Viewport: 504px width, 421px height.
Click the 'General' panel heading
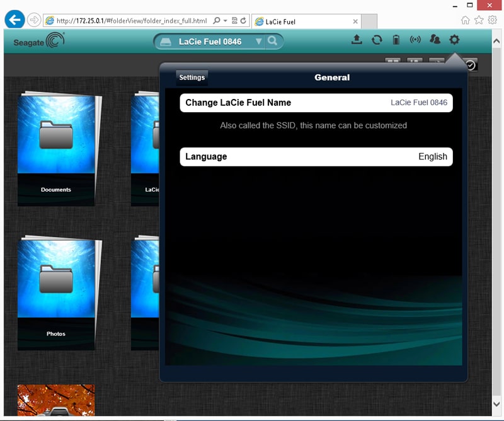[332, 78]
